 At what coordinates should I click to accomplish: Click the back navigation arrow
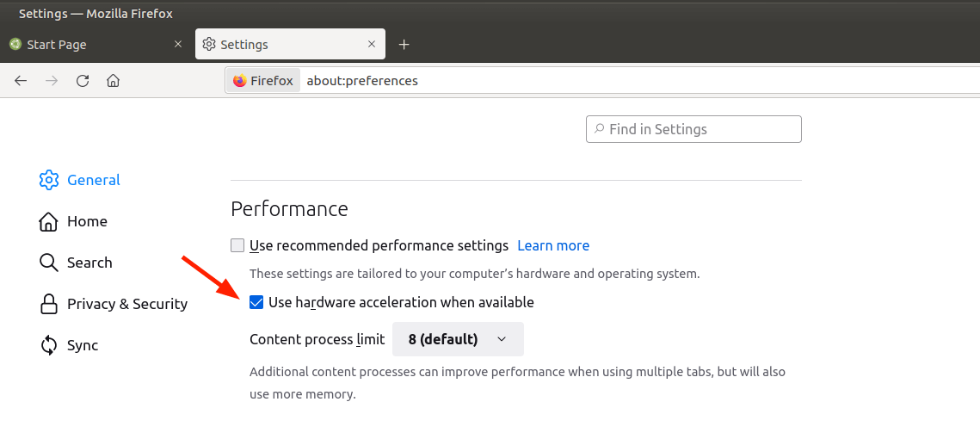tap(21, 81)
